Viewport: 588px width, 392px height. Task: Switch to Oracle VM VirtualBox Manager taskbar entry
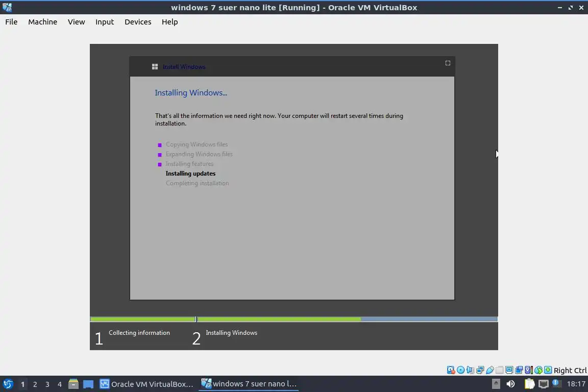tap(146, 384)
